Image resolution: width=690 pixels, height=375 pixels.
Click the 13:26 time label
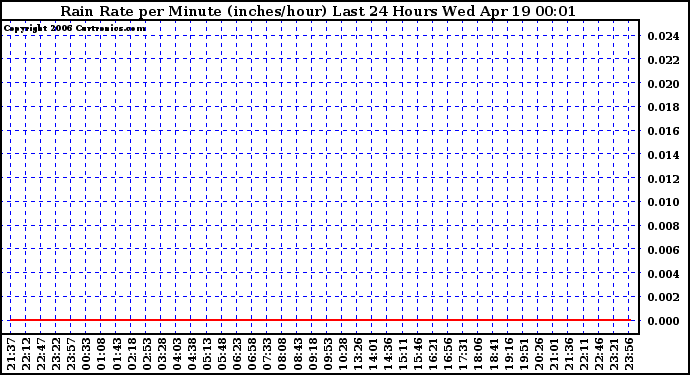pos(357,354)
